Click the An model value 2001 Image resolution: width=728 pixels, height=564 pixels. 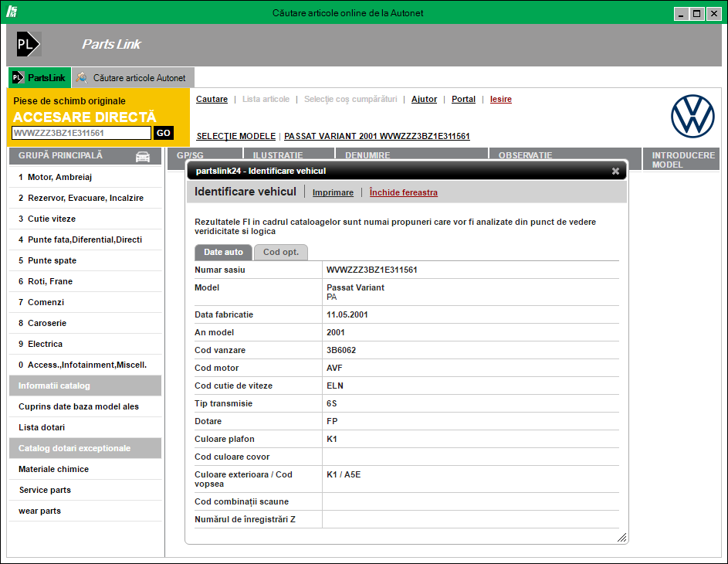coord(336,332)
